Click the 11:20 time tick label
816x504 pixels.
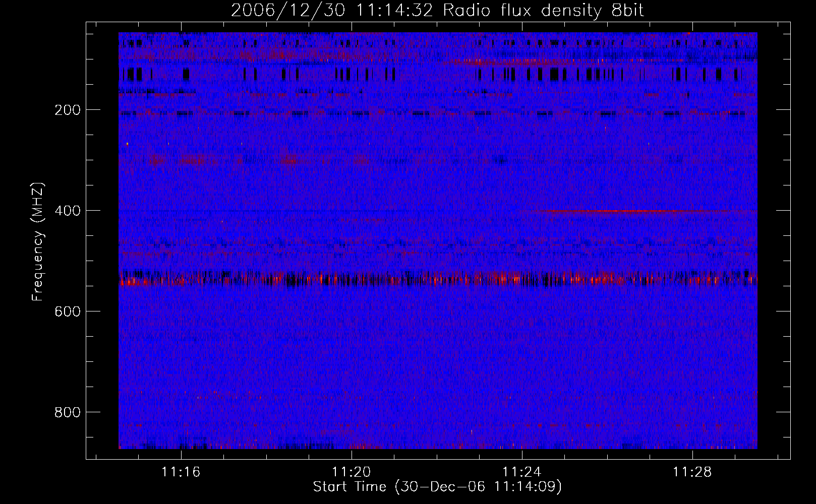[351, 472]
